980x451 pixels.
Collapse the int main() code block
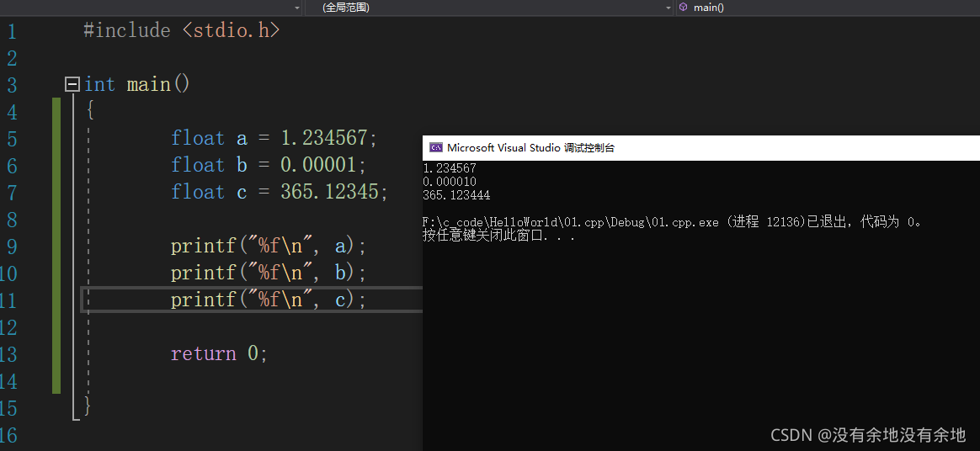[72, 83]
